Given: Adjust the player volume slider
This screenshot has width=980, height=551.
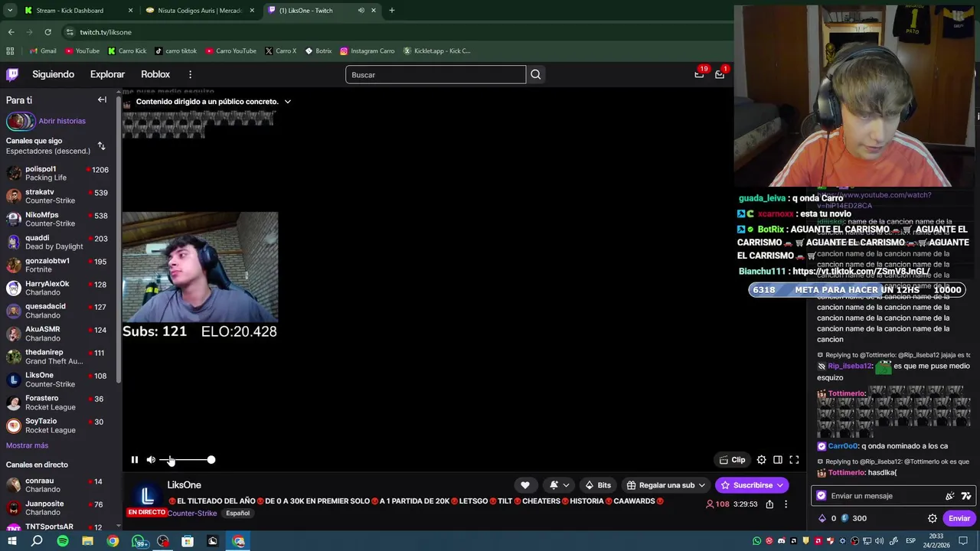Looking at the screenshot, I should 188,460.
